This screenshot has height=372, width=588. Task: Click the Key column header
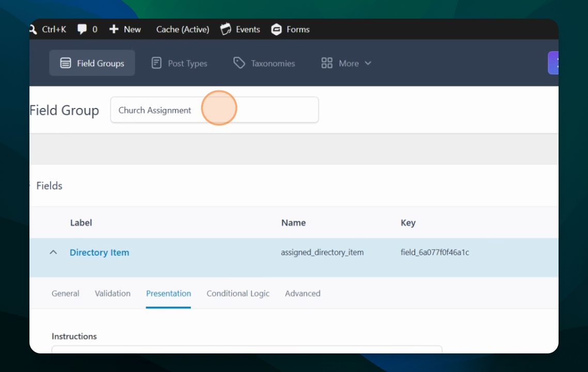point(408,223)
